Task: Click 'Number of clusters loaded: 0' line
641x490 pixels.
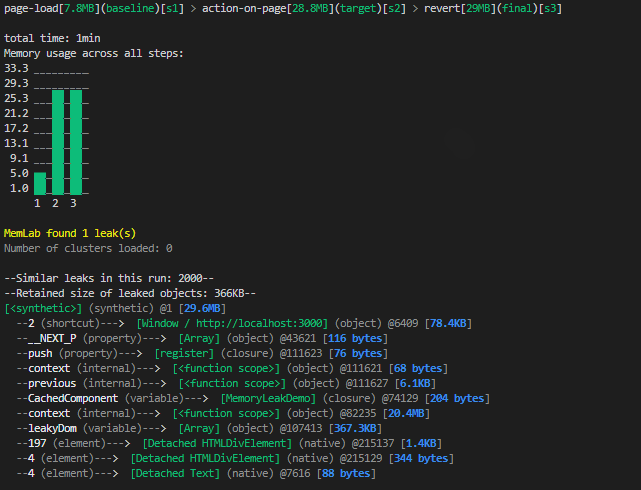Action: tap(88, 248)
